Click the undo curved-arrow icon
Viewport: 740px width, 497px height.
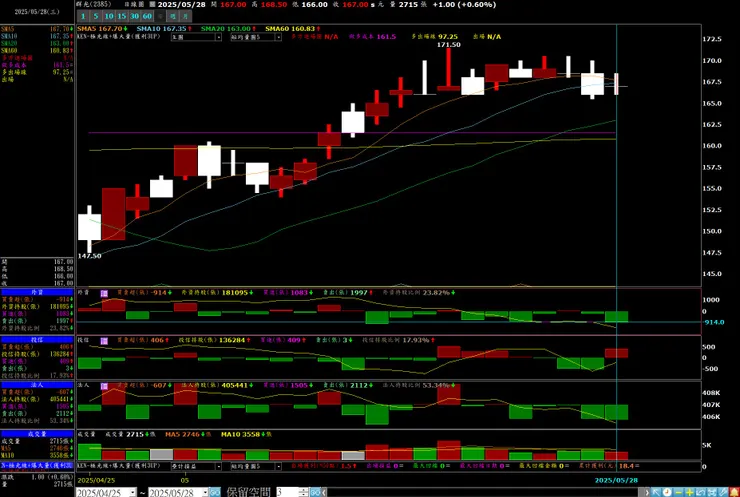click(701, 492)
